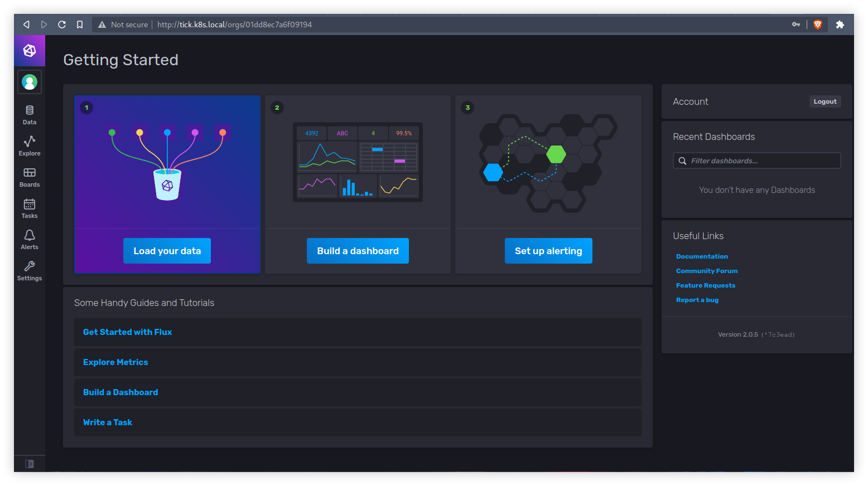Image resolution: width=868 pixels, height=486 pixels.
Task: Open Boards from the left navigation
Action: [30, 177]
